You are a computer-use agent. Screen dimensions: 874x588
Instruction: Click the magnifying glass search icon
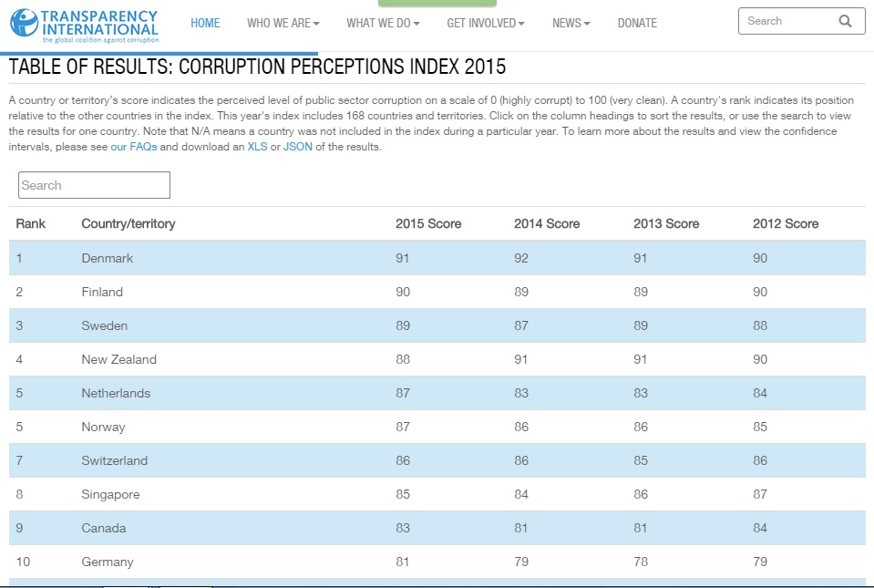coord(845,21)
